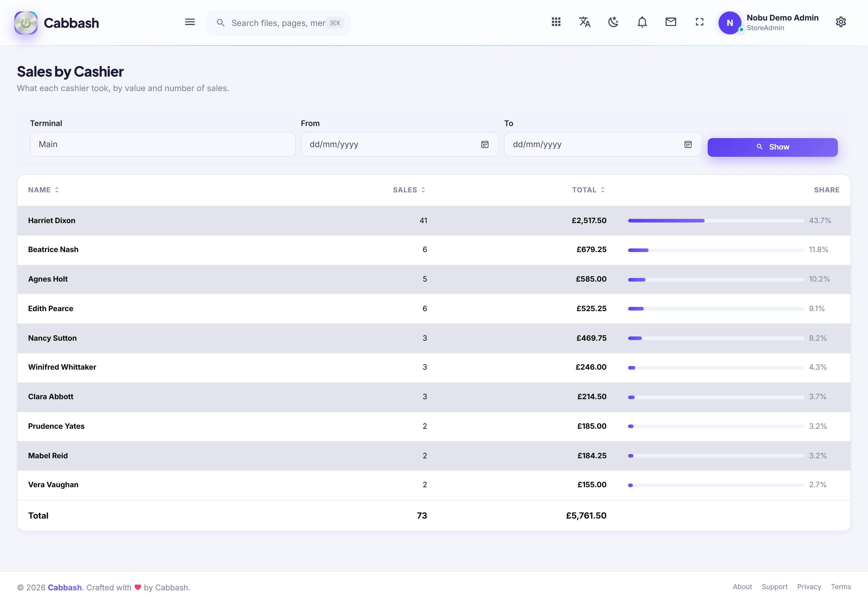The height and width of the screenshot is (603, 868).
Task: Click the Cabbash logo icon
Action: tap(26, 23)
